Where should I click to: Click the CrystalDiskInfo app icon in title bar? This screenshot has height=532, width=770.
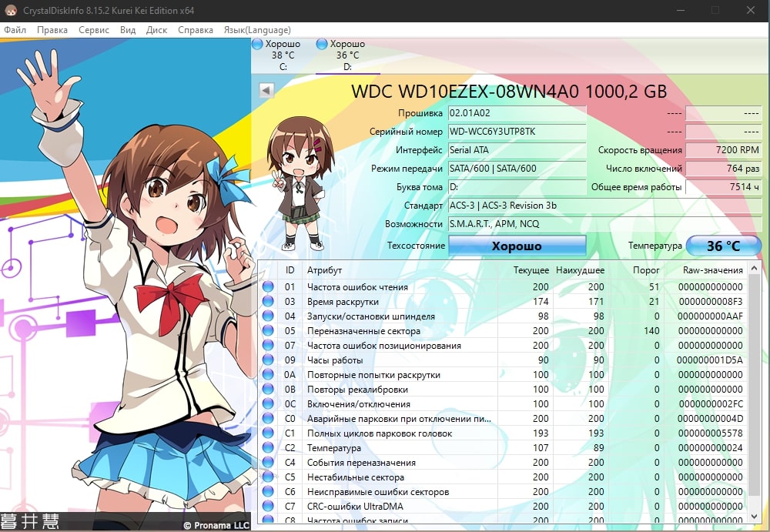tap(10, 10)
